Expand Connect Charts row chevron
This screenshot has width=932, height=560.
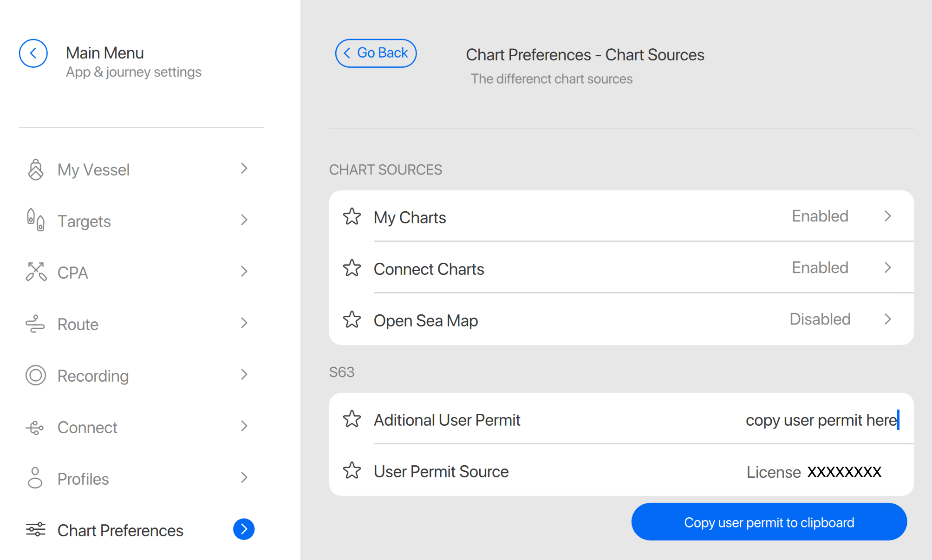point(887,268)
